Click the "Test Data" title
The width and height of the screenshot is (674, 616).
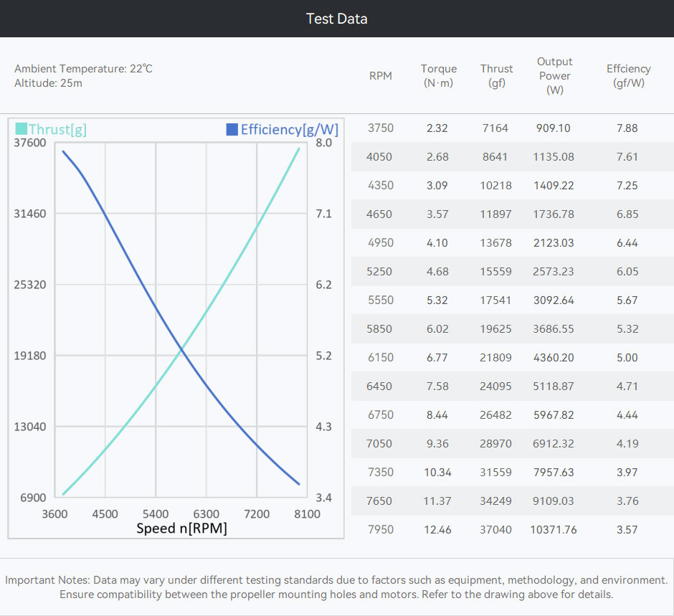pyautogui.click(x=336, y=19)
